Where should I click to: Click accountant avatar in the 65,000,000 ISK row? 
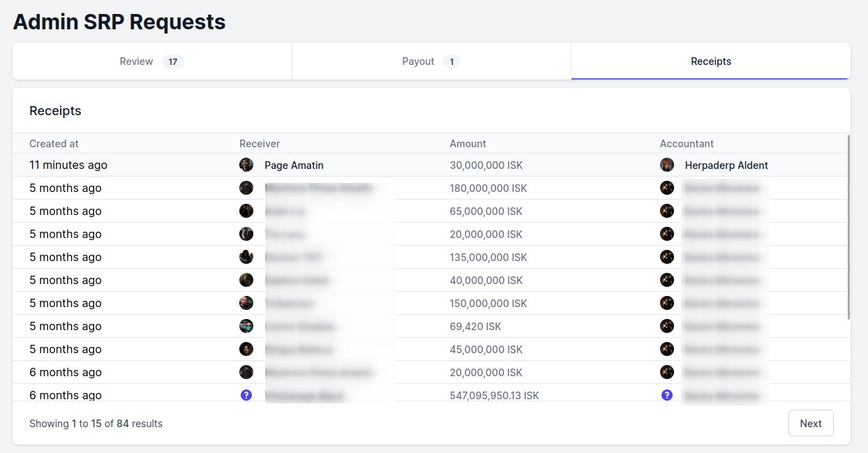(x=667, y=211)
